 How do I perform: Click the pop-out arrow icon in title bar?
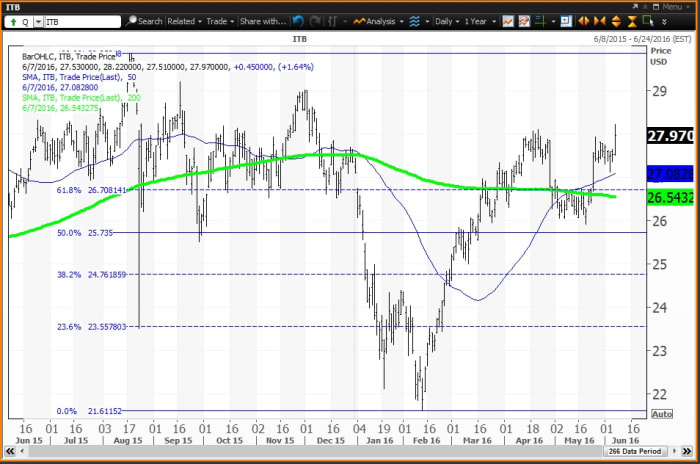point(635,7)
